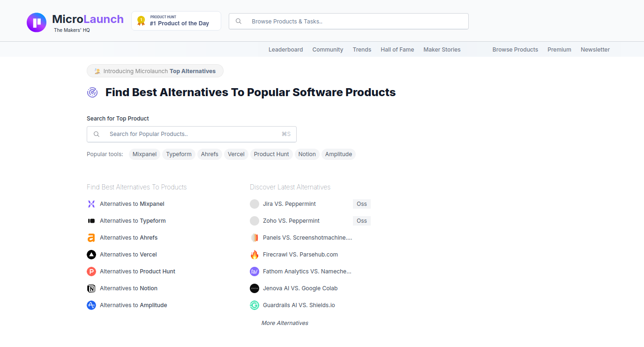Viewport: 644px width, 347px height.
Task: Open Panels VS. Screenshotmachine comparison
Action: coord(307,238)
